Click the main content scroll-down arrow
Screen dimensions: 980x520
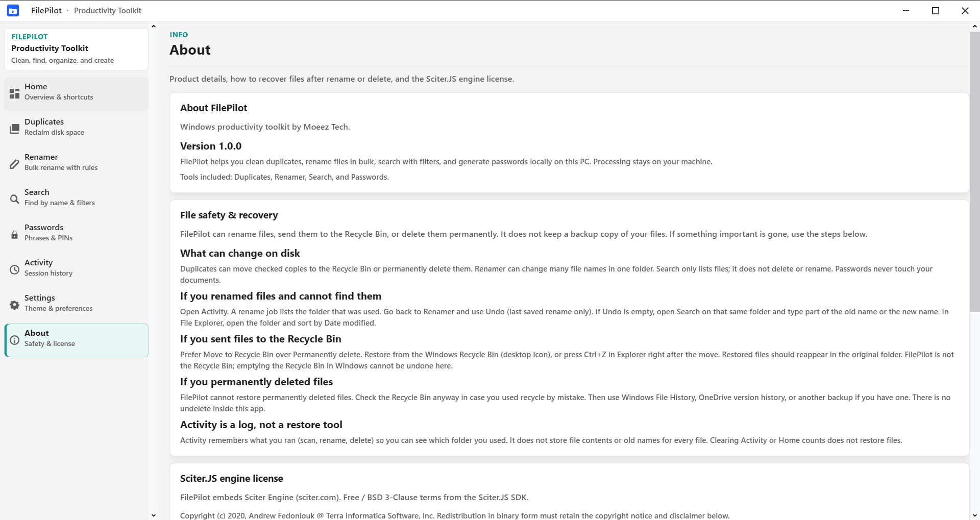pos(975,515)
